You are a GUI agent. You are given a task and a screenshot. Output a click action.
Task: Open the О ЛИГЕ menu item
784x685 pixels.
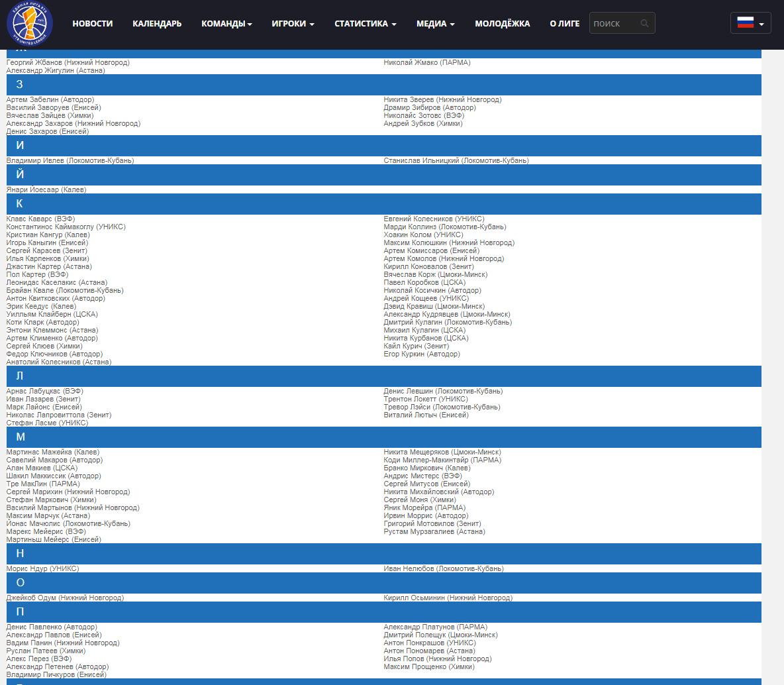(565, 23)
